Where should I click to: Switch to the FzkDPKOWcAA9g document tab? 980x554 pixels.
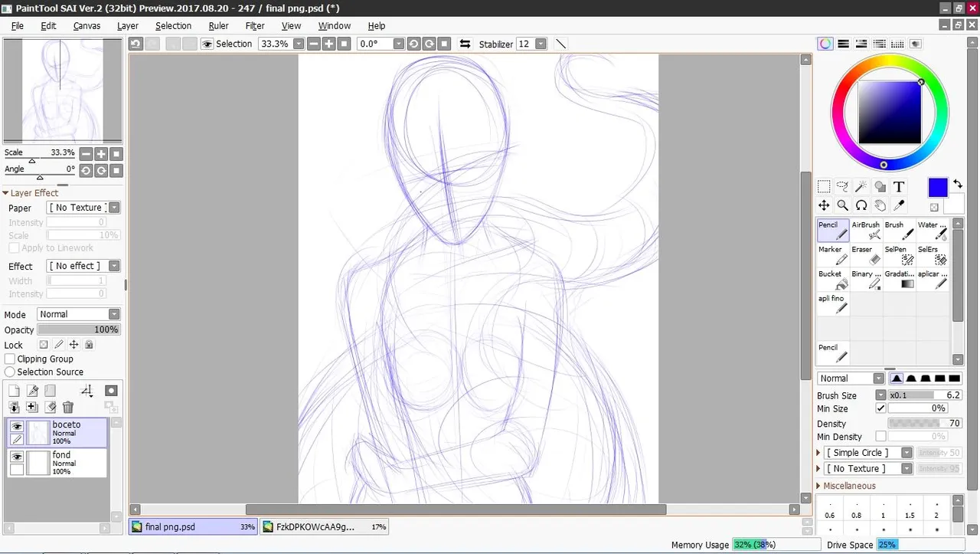[324, 526]
